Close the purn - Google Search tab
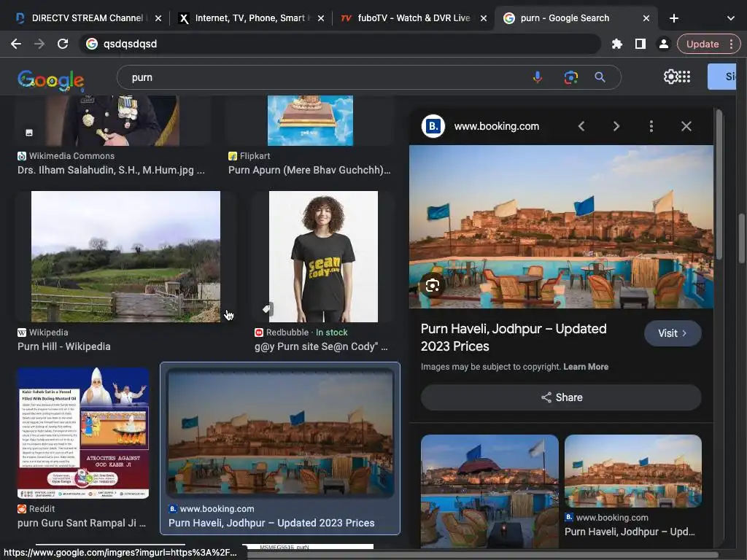Viewport: 747px width, 560px height. pos(646,18)
